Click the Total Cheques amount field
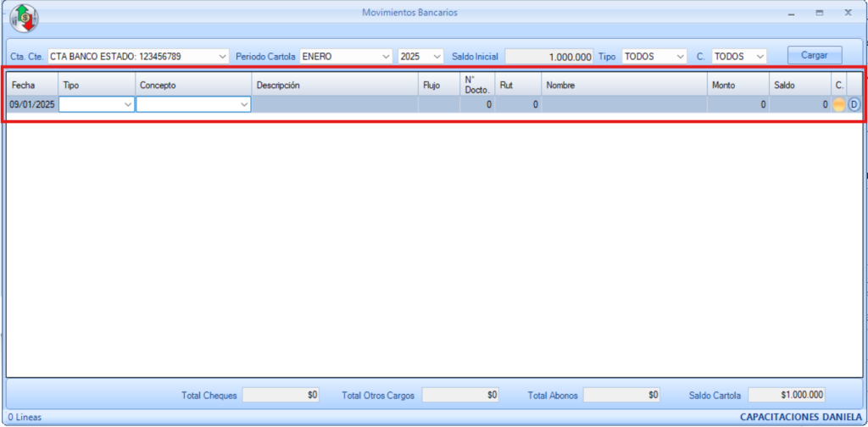Image resolution: width=868 pixels, height=427 pixels. click(x=281, y=395)
